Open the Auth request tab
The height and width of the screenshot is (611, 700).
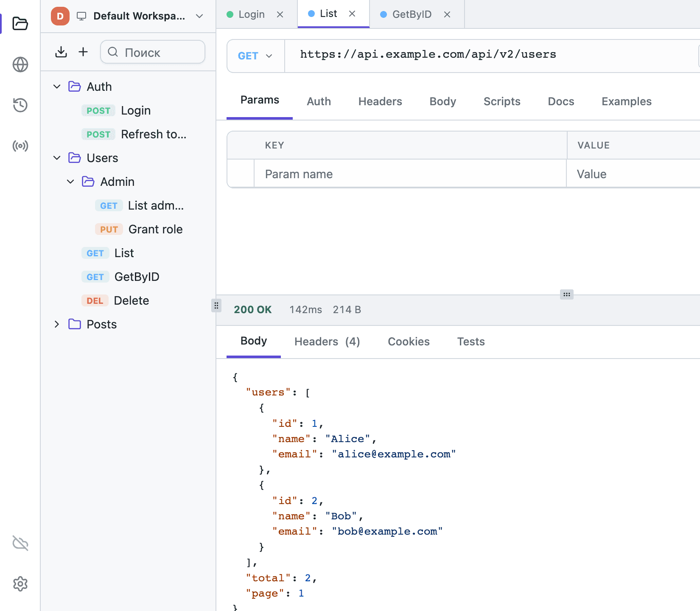point(319,101)
